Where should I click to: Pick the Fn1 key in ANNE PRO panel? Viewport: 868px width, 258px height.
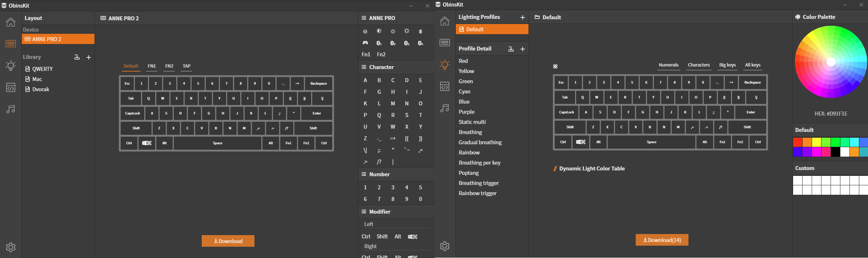click(x=366, y=55)
